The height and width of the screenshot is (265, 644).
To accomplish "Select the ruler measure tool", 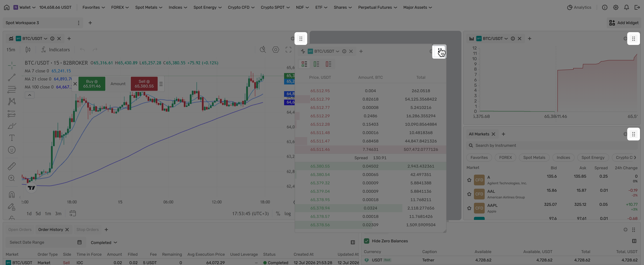I will [12, 166].
